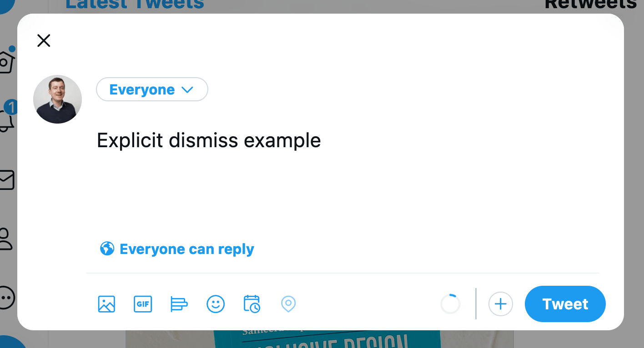Click the character count progress ring
Image resolution: width=644 pixels, height=348 pixels.
pos(451,304)
